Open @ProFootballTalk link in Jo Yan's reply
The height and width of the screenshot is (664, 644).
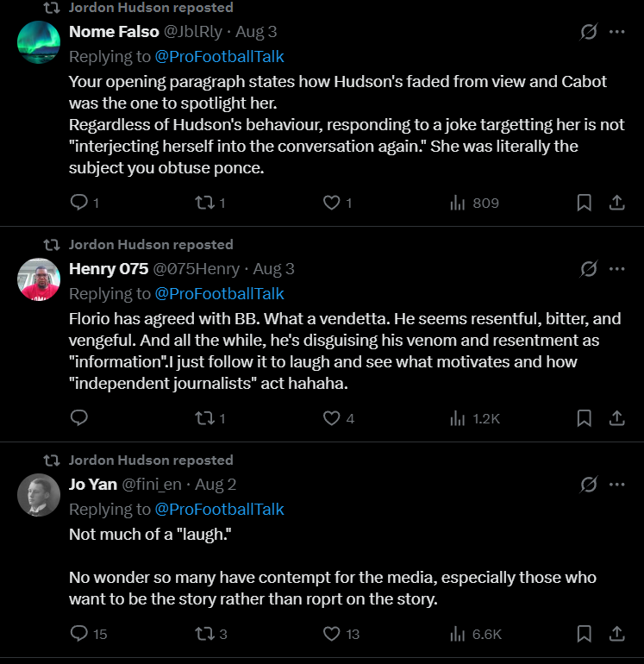pyautogui.click(x=219, y=509)
